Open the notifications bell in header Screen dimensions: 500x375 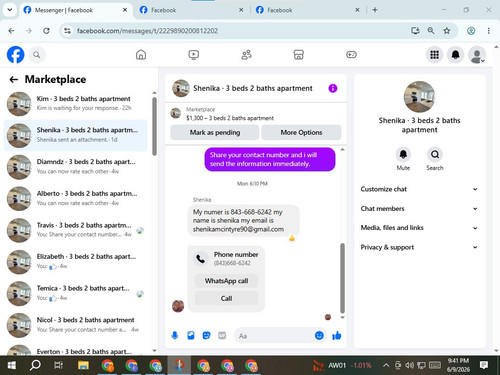[x=456, y=55]
